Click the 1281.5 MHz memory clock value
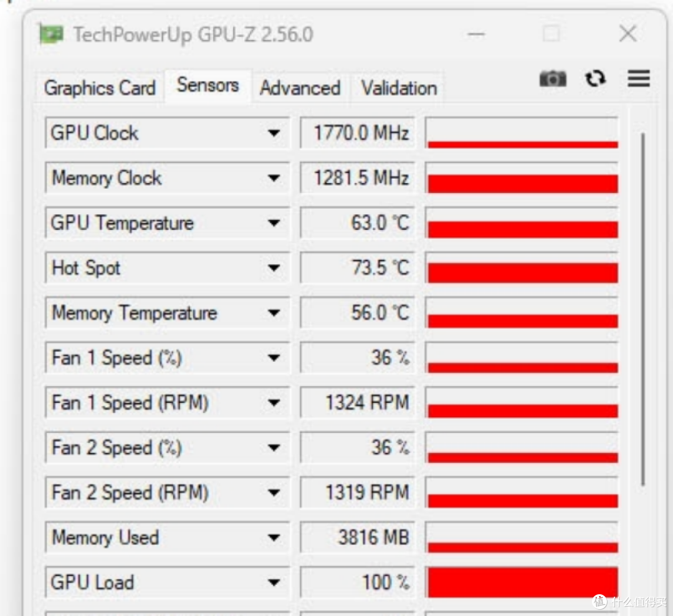673x616 pixels. click(358, 178)
